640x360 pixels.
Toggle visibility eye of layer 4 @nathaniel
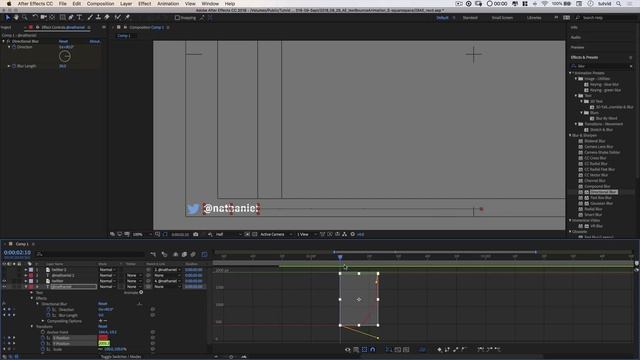coord(4,287)
